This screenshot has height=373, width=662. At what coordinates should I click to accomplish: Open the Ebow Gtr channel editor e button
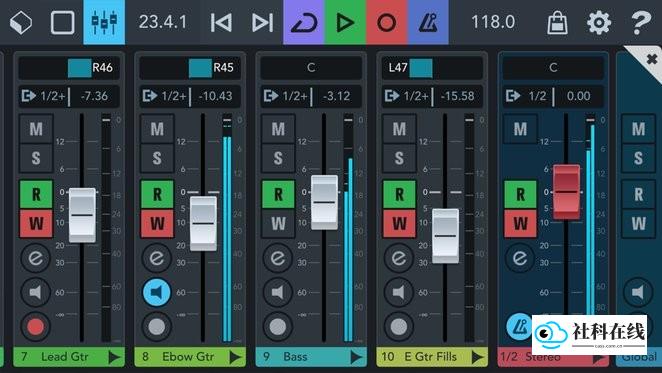tap(157, 258)
